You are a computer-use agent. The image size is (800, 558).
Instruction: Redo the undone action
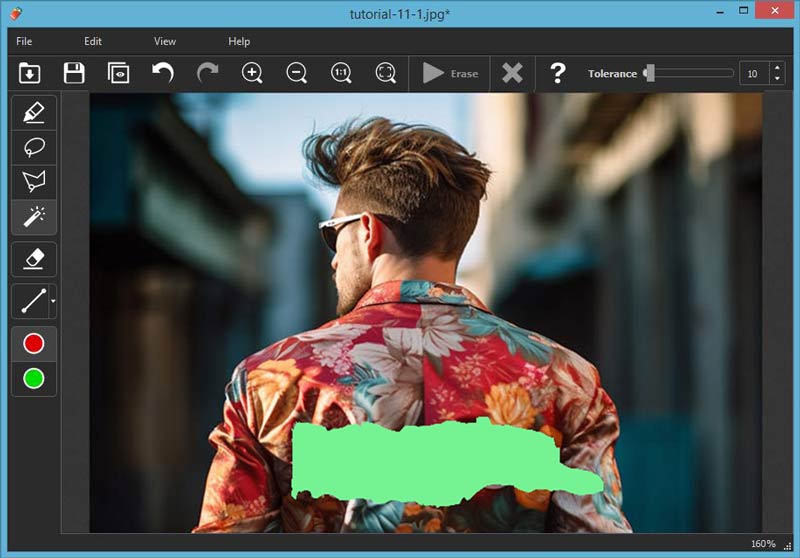click(208, 73)
